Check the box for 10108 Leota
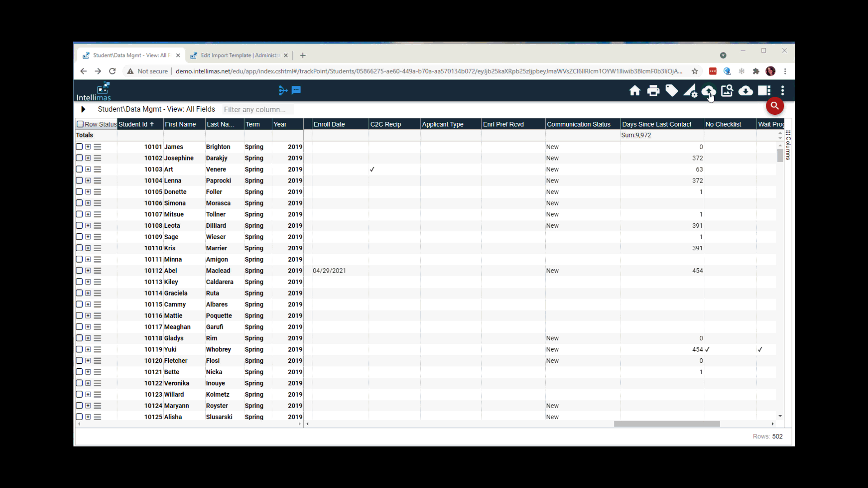868x488 pixels. coord(79,225)
